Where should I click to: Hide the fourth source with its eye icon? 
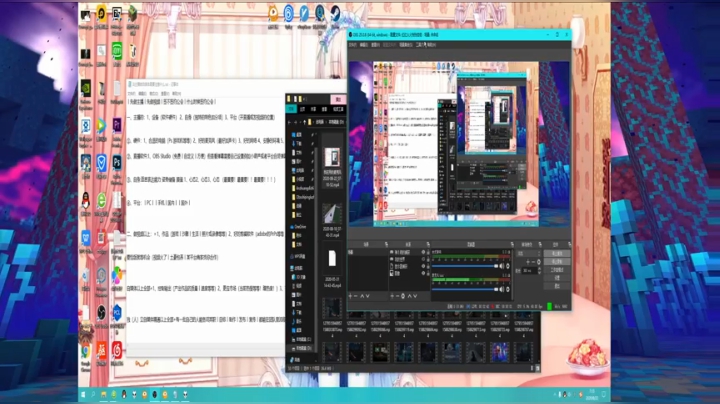[423, 273]
